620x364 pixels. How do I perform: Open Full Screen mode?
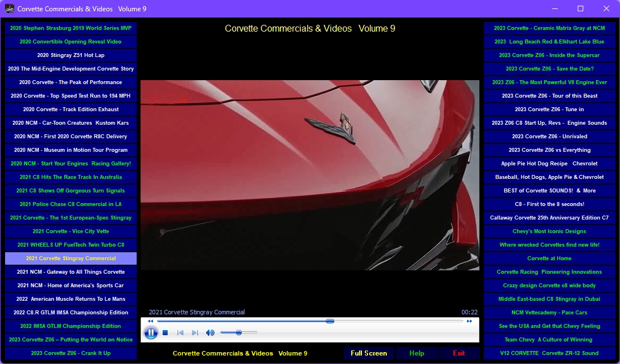pyautogui.click(x=369, y=353)
